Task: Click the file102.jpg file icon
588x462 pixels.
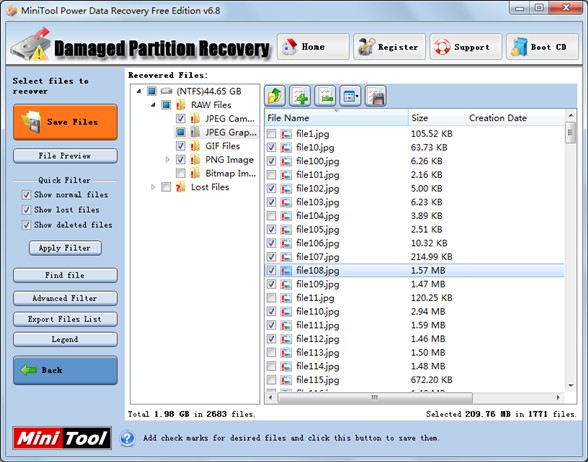Action: 286,189
